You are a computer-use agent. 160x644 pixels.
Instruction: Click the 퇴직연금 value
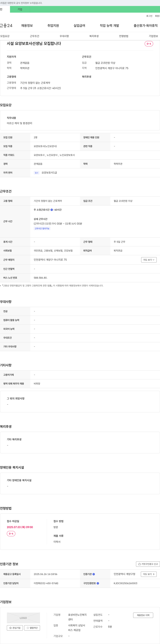(118, 251)
